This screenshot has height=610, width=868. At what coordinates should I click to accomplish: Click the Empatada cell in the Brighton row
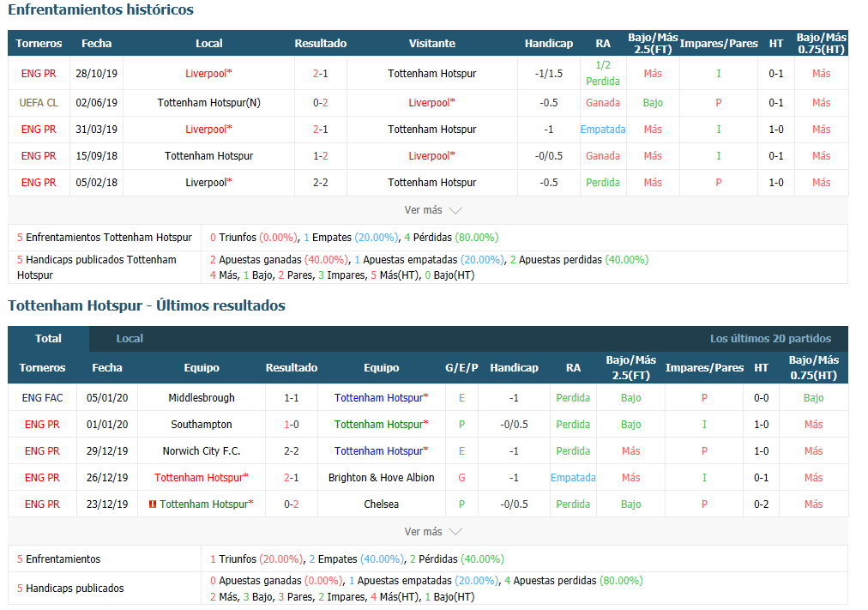click(x=573, y=478)
